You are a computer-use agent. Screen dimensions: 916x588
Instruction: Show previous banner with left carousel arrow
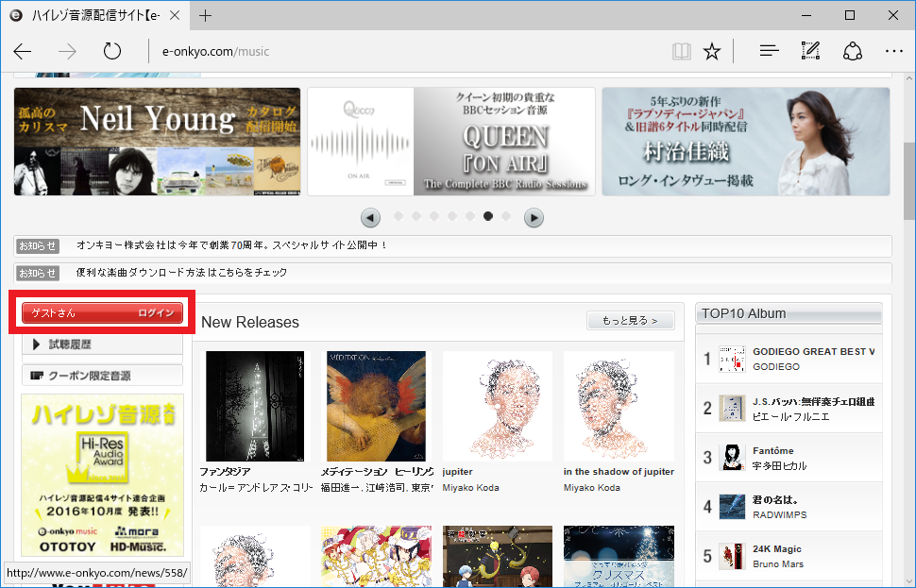(370, 218)
